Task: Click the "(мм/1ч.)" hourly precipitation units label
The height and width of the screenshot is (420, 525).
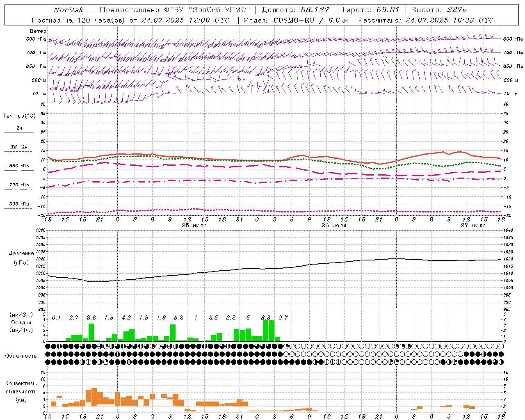Action: click(21, 330)
